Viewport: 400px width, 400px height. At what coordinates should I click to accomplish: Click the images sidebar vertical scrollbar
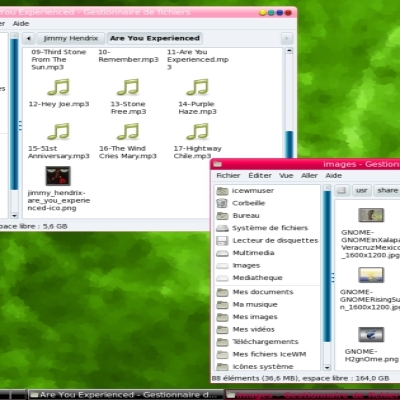point(327,267)
